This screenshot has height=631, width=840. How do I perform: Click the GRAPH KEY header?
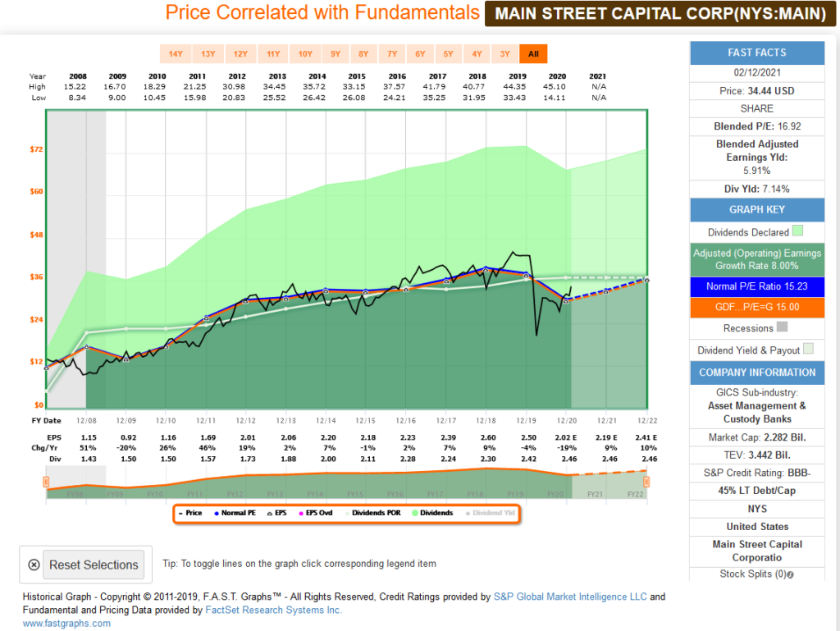[x=757, y=210]
